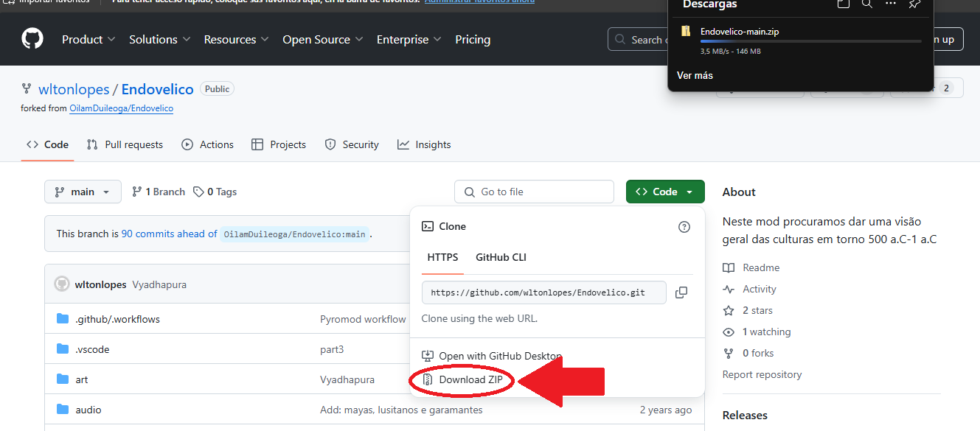The image size is (980, 431).
Task: Choose Open with GitHub Desktop
Action: coord(492,356)
